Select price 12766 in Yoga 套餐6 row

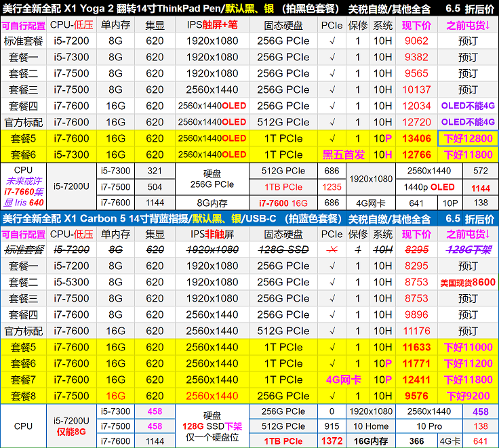(416, 155)
